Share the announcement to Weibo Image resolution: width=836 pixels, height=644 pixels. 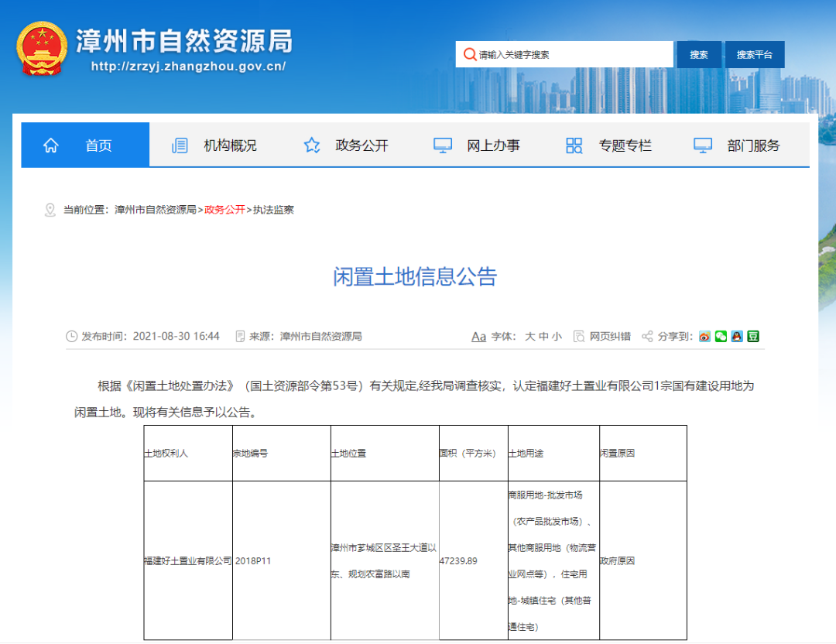[704, 337]
